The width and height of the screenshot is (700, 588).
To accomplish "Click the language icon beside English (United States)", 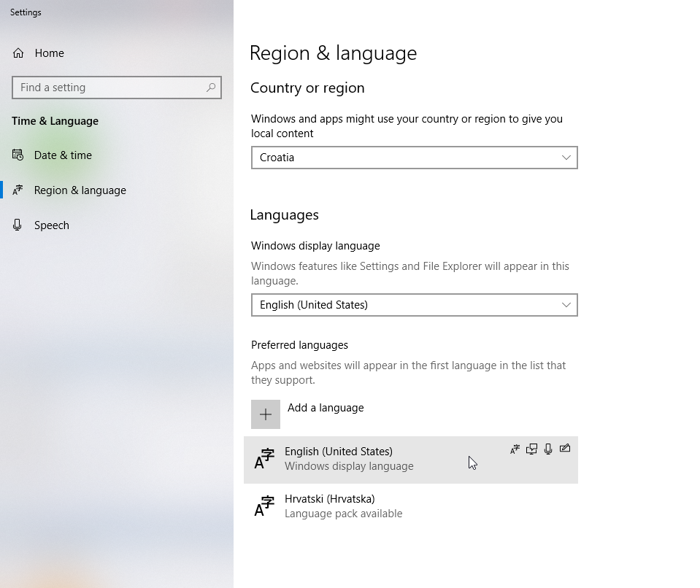I will coord(264,459).
